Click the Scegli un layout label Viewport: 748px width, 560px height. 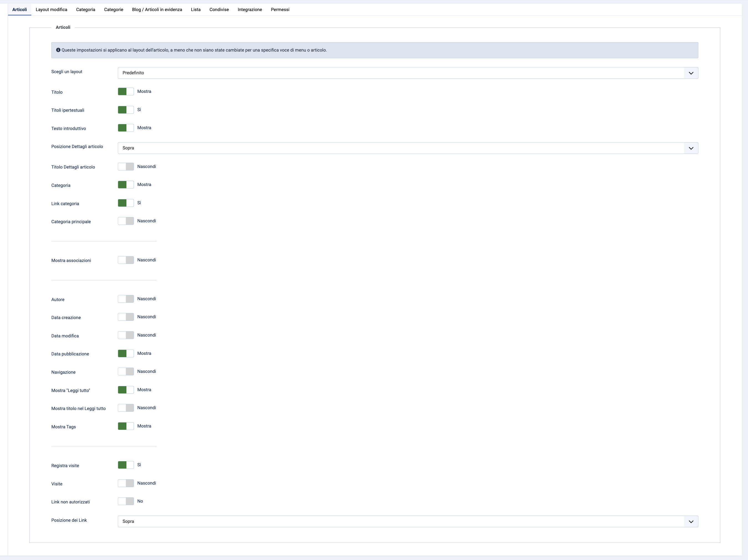click(x=67, y=72)
